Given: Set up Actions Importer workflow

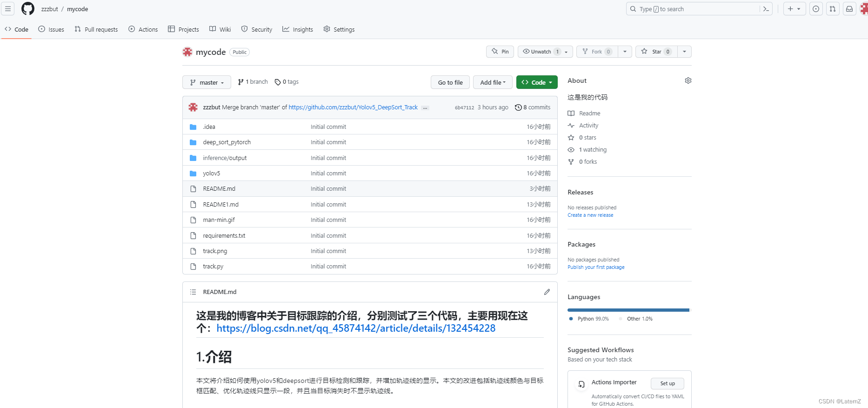Looking at the screenshot, I should (x=668, y=383).
